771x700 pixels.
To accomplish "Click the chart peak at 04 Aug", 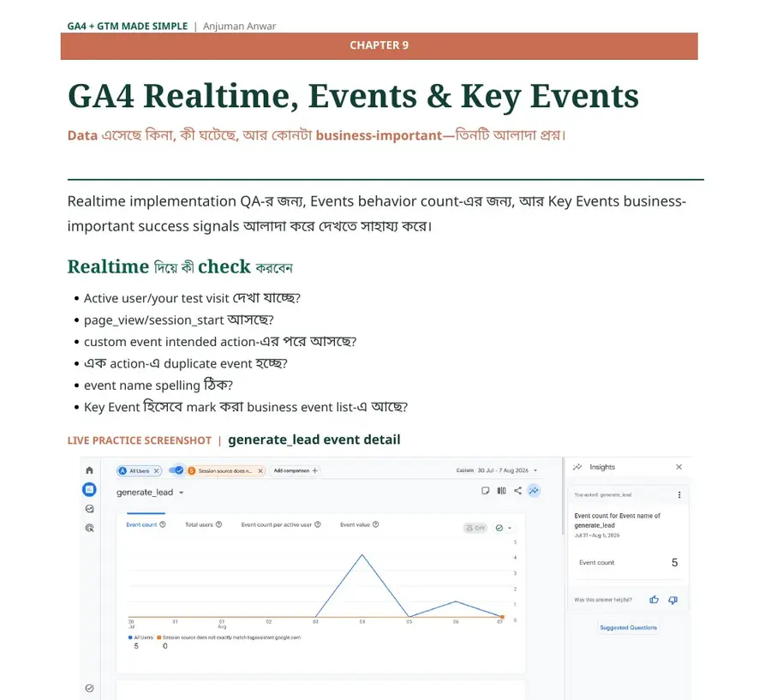I will [362, 555].
